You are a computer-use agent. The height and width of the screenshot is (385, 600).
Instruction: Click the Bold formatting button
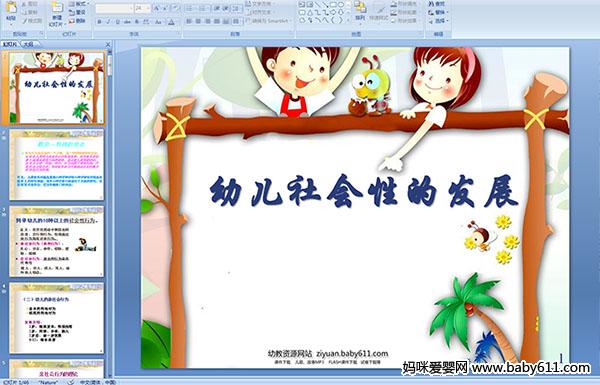click(x=100, y=22)
